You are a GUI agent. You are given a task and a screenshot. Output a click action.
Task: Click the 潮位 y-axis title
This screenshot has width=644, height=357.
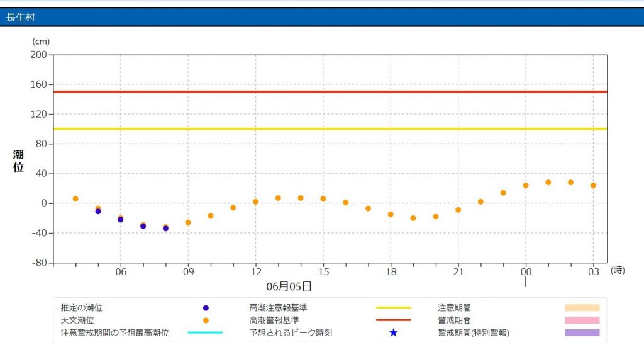click(18, 161)
